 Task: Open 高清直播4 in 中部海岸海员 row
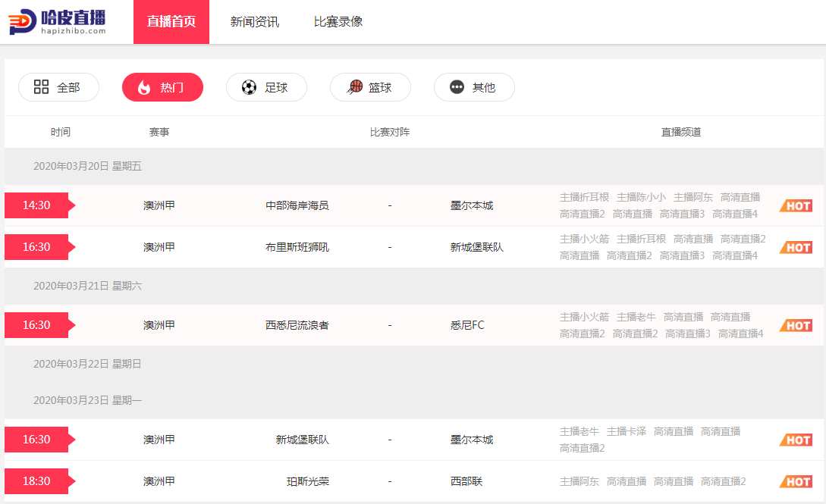(x=735, y=214)
